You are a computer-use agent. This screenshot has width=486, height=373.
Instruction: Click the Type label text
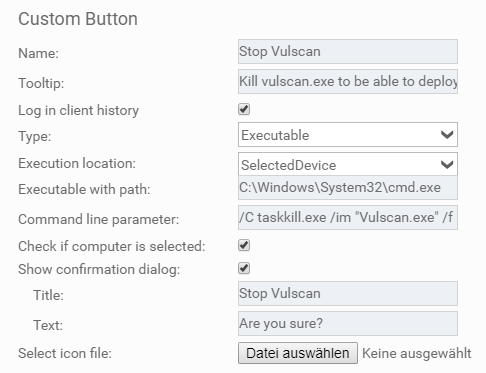pyautogui.click(x=35, y=137)
